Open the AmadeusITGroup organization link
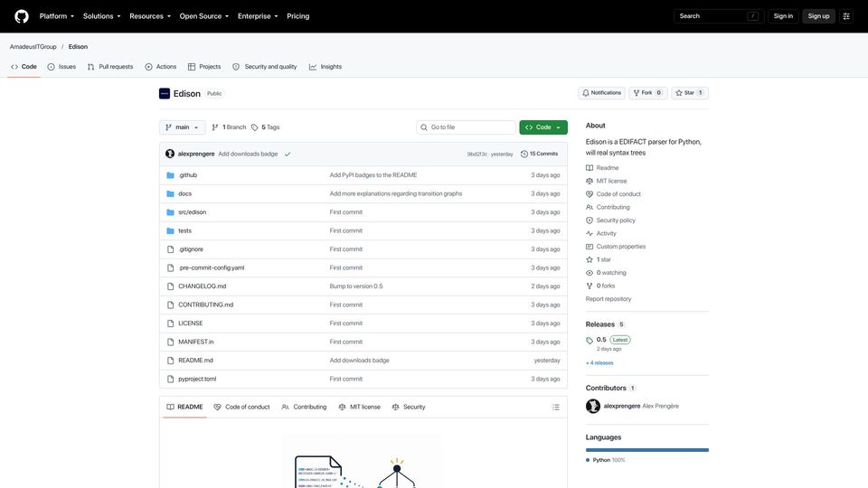 click(33, 46)
